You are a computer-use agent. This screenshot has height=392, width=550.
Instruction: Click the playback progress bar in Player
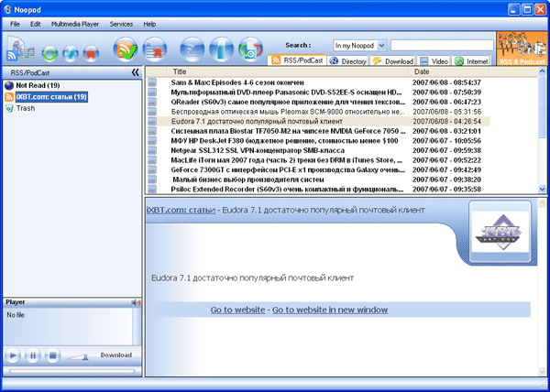(71, 371)
